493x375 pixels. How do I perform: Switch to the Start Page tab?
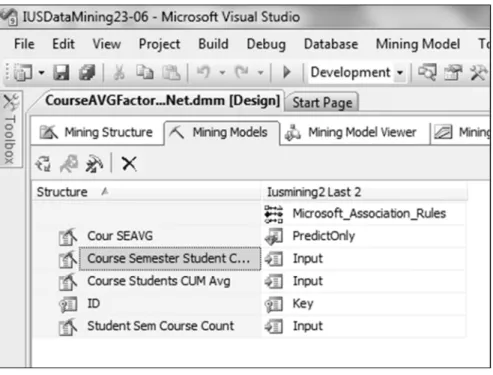pyautogui.click(x=322, y=103)
